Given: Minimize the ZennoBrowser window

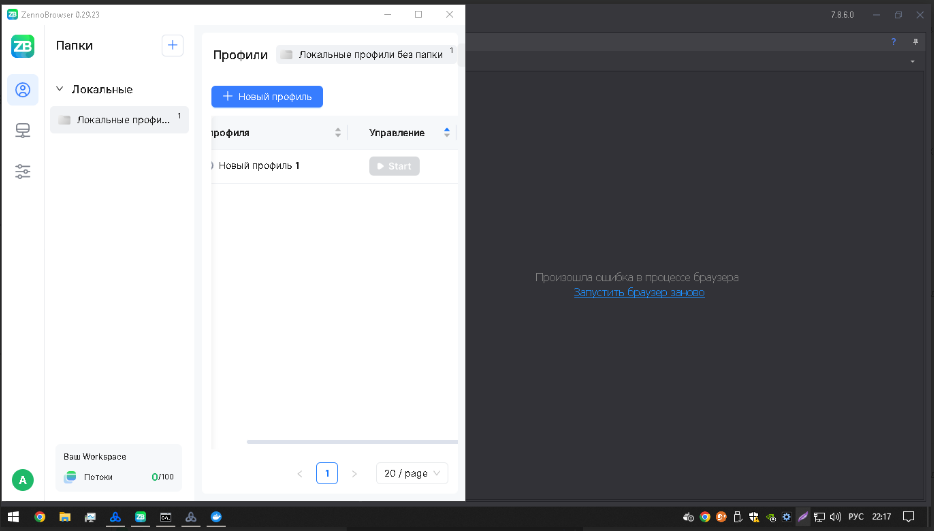Looking at the screenshot, I should [x=388, y=14].
